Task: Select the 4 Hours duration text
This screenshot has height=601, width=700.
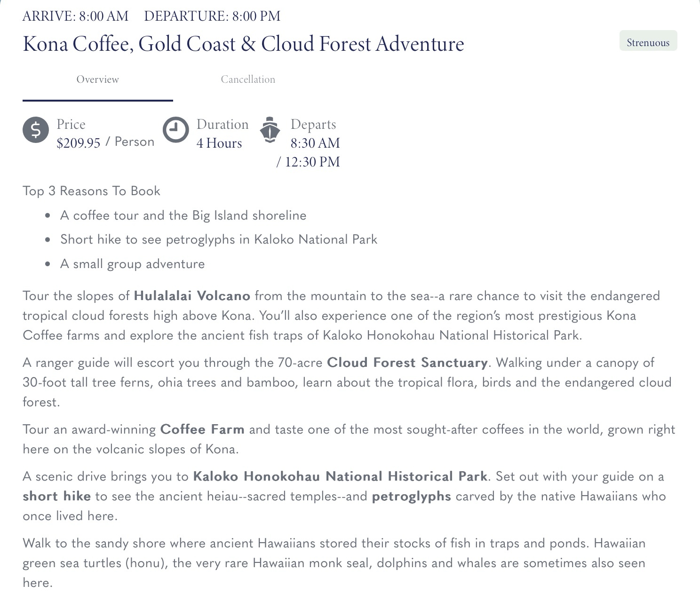Action: (219, 143)
